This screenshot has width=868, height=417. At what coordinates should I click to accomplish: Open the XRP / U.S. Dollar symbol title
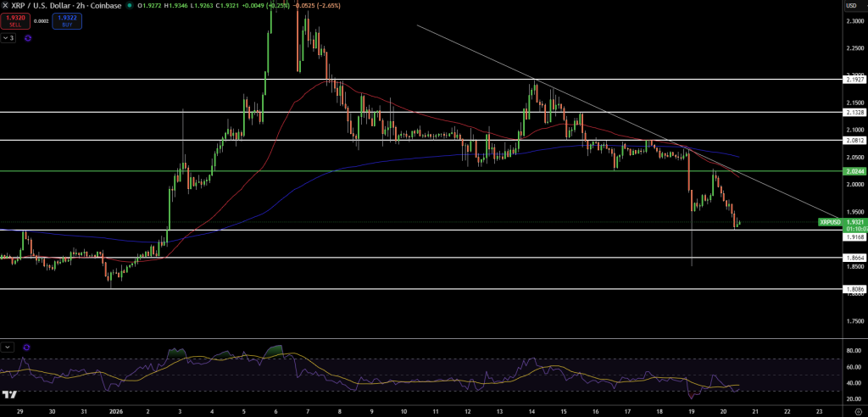pos(65,6)
